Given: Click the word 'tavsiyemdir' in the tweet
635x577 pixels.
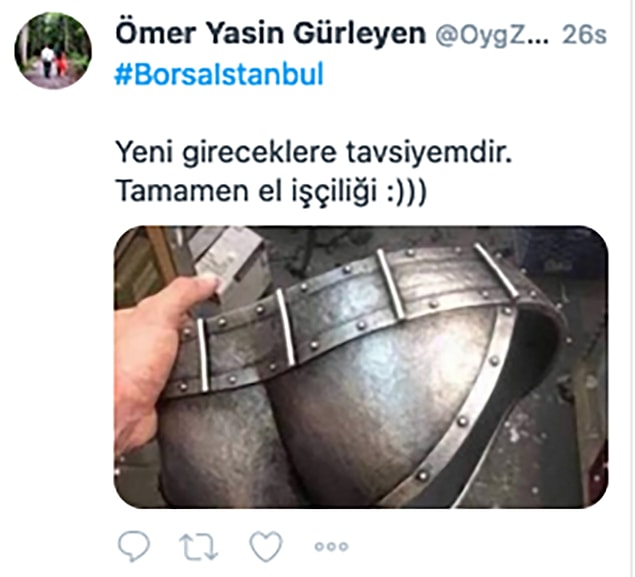Looking at the screenshot, I should click(429, 153).
